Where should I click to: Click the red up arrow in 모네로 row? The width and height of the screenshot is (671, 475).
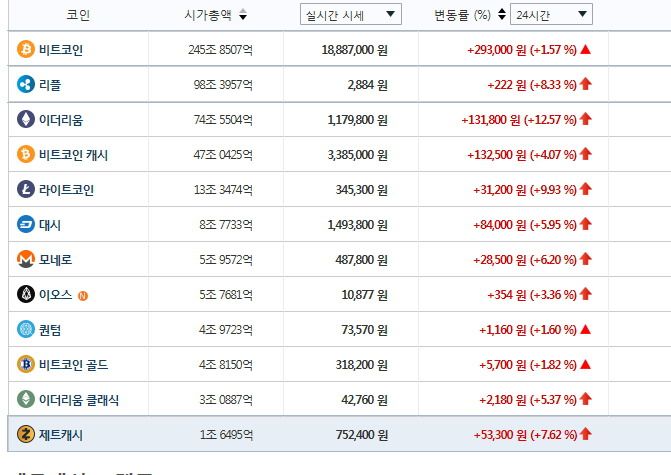[585, 259]
